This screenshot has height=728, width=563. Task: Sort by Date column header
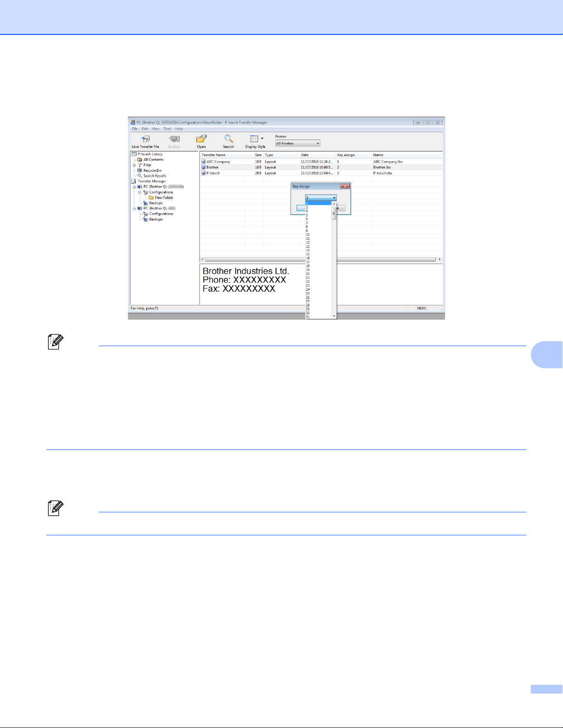coord(318,155)
